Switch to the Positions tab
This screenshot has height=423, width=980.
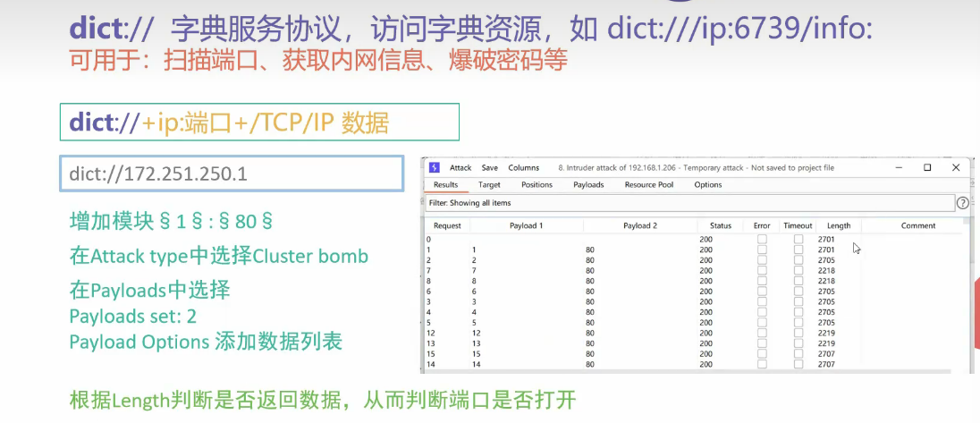pyautogui.click(x=536, y=185)
